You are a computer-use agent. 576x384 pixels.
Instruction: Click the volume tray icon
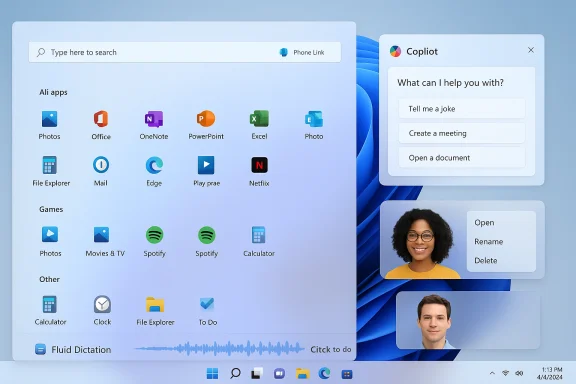(519, 373)
